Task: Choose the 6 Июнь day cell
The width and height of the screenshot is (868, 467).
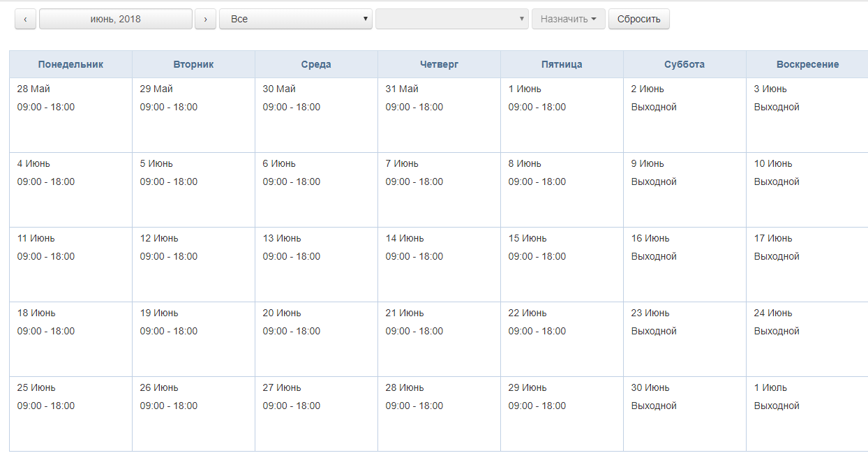Action: (x=316, y=189)
